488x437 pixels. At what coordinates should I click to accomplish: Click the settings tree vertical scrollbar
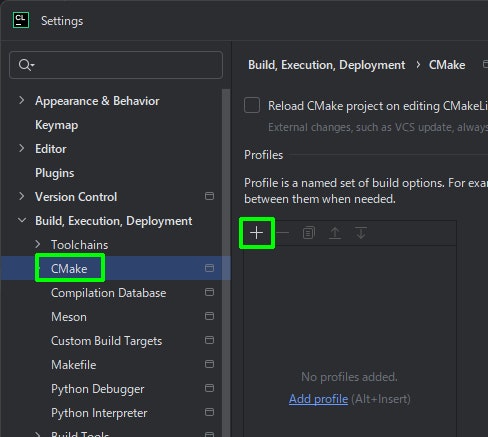pyautogui.click(x=226, y=263)
